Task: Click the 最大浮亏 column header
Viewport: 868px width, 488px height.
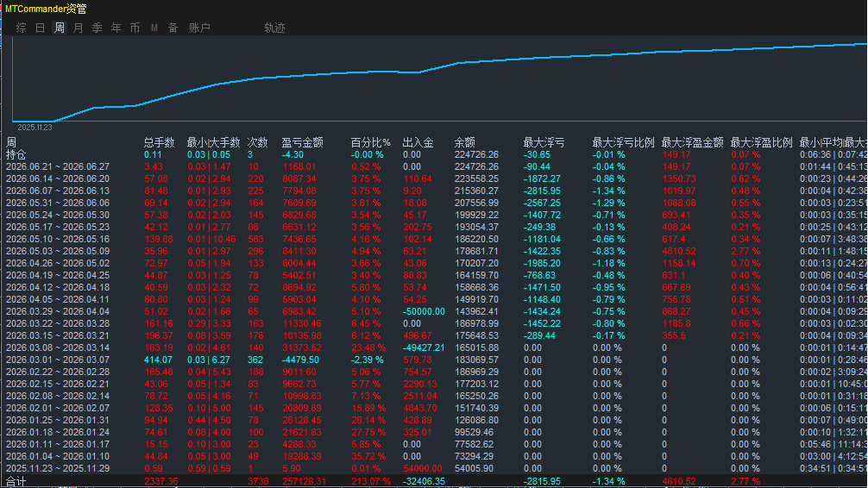Action: pyautogui.click(x=544, y=142)
